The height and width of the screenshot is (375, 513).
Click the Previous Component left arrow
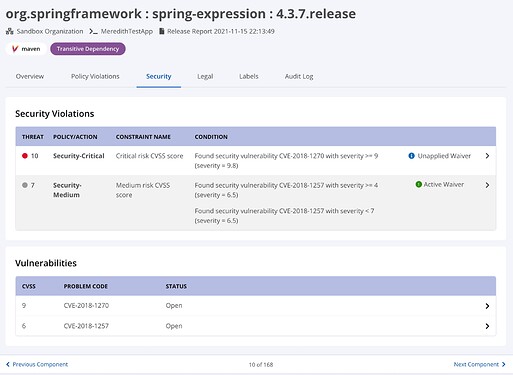[8, 364]
